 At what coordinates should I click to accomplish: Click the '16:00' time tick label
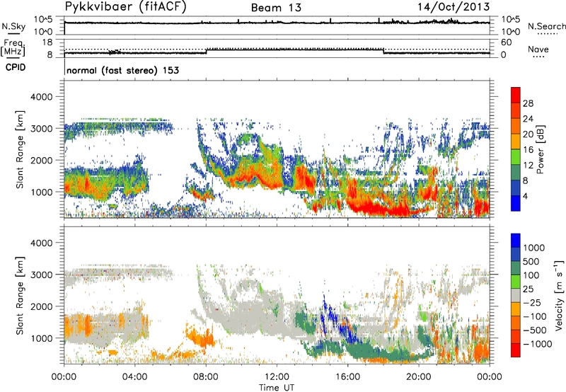347,377
